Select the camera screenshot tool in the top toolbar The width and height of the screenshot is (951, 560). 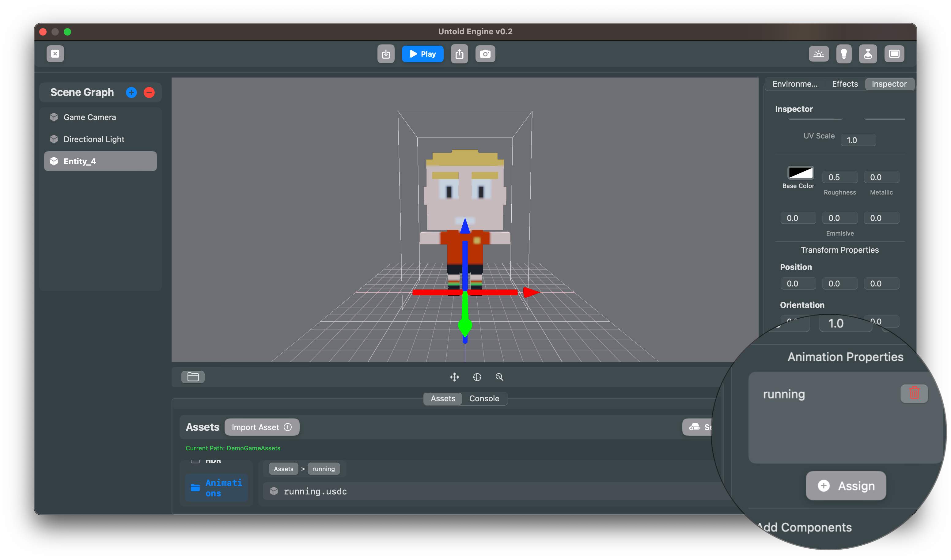coord(485,54)
